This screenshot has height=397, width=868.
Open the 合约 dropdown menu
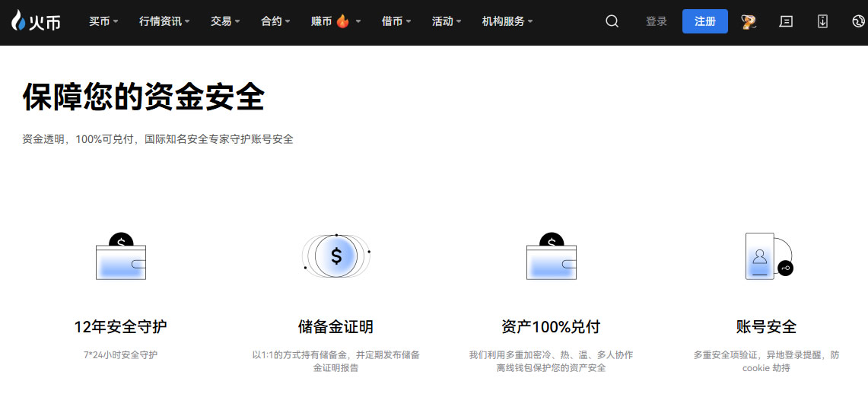tap(275, 21)
